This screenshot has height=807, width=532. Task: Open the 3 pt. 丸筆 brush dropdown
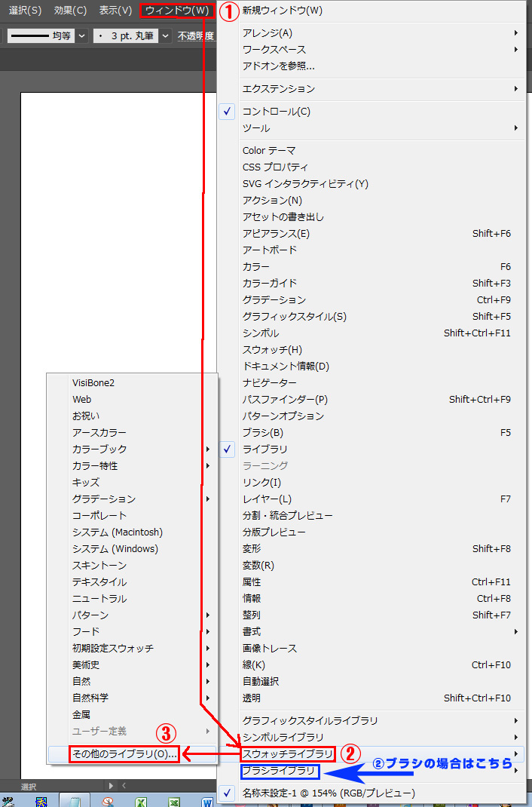[x=165, y=35]
